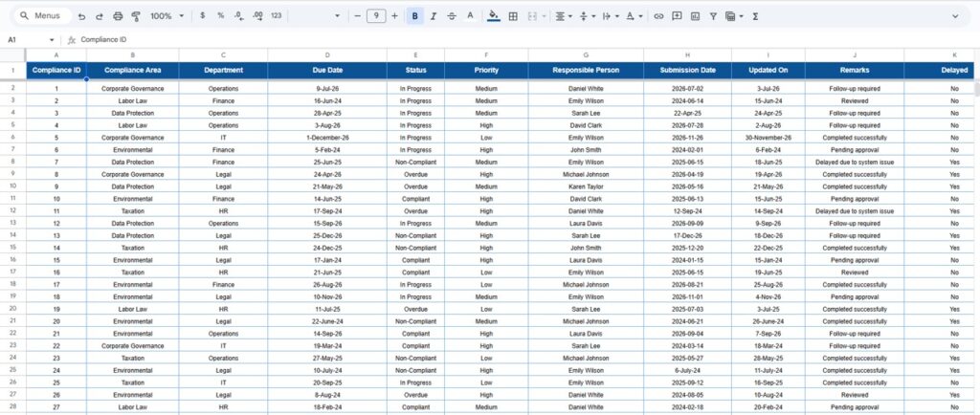Click the vertical scrollbar thumb
This screenshot has width=980, height=415.
(977, 88)
